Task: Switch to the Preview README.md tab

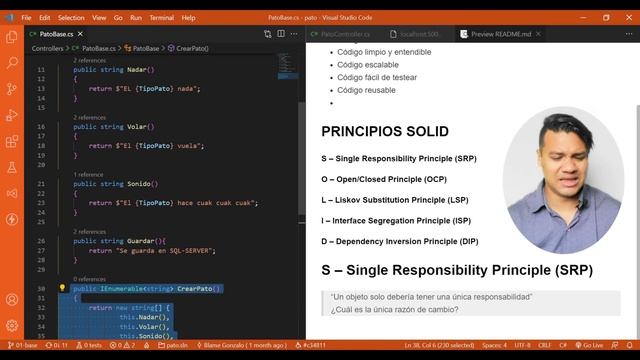Action: [501, 34]
